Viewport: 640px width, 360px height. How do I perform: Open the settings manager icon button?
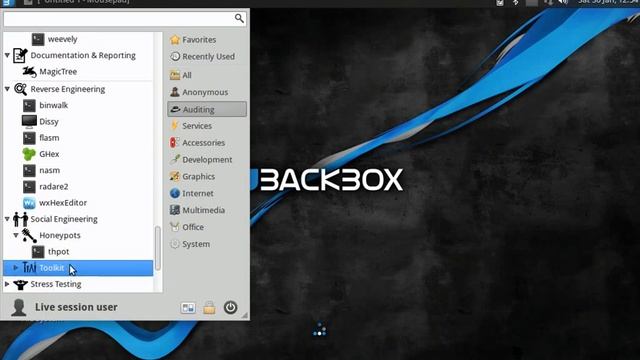pos(188,308)
